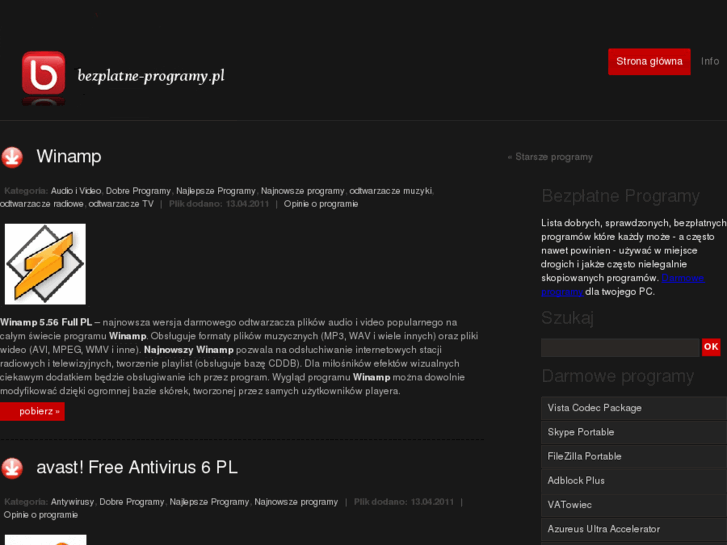Open Najlepsze Programy category under Winamp

click(216, 191)
